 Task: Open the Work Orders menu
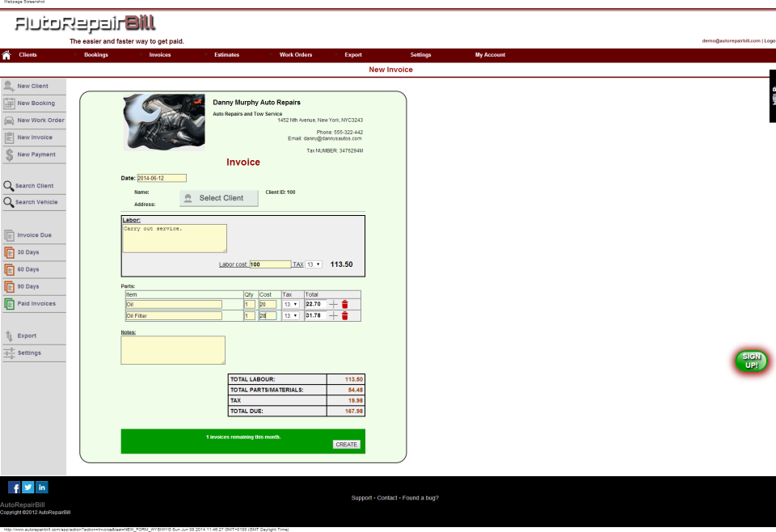click(x=295, y=55)
